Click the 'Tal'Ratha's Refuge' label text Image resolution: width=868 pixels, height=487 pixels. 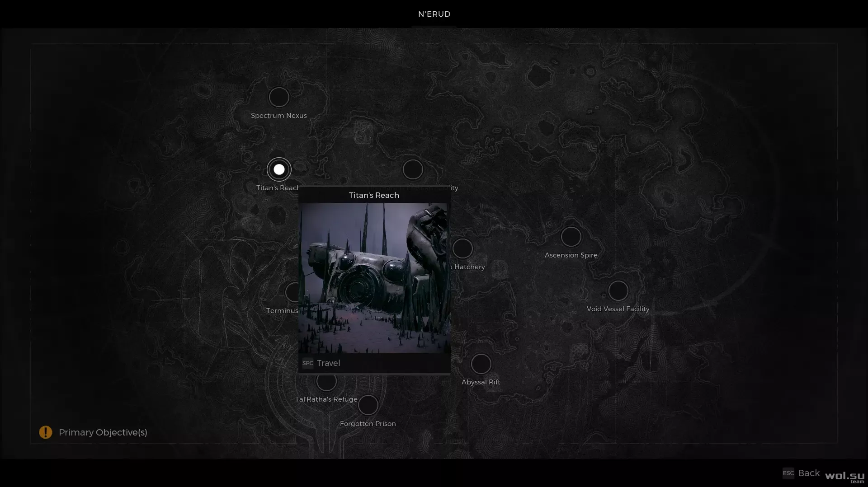click(326, 399)
